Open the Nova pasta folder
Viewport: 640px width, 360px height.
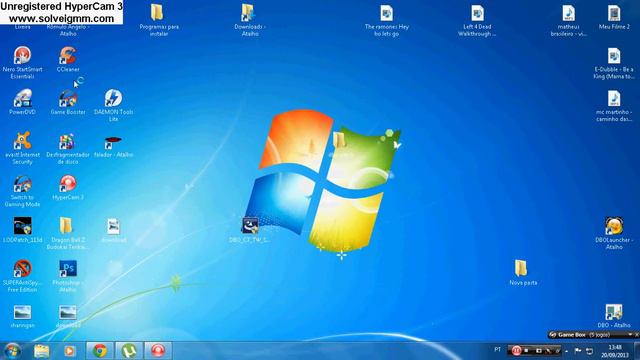coord(523,272)
